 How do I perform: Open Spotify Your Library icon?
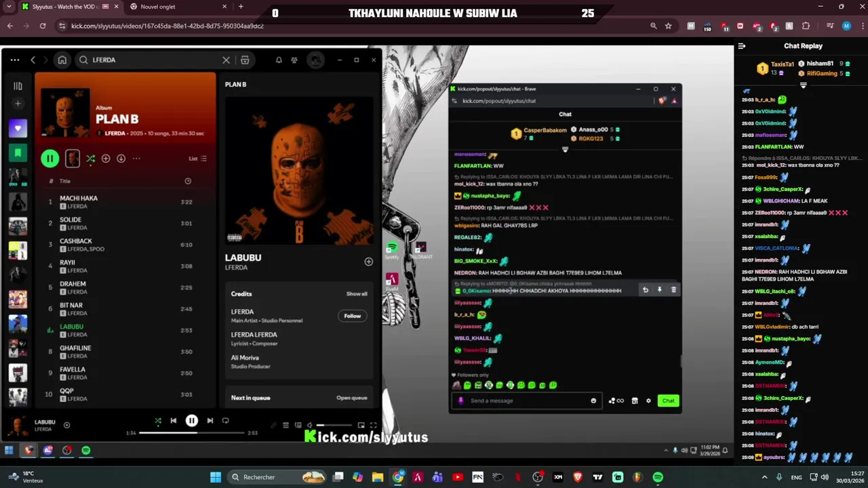[18, 86]
